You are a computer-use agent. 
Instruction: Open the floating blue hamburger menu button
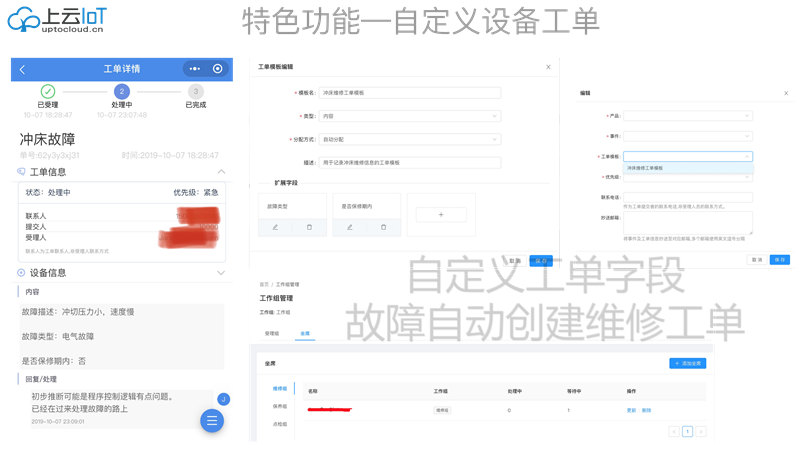pyautogui.click(x=212, y=421)
